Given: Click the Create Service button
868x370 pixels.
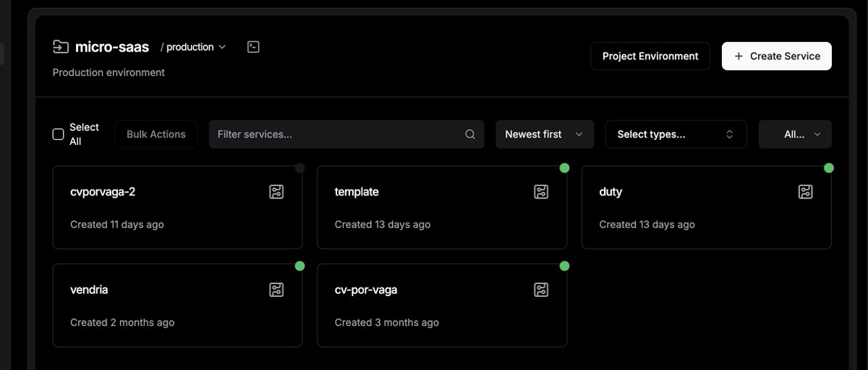Looking at the screenshot, I should pos(777,56).
